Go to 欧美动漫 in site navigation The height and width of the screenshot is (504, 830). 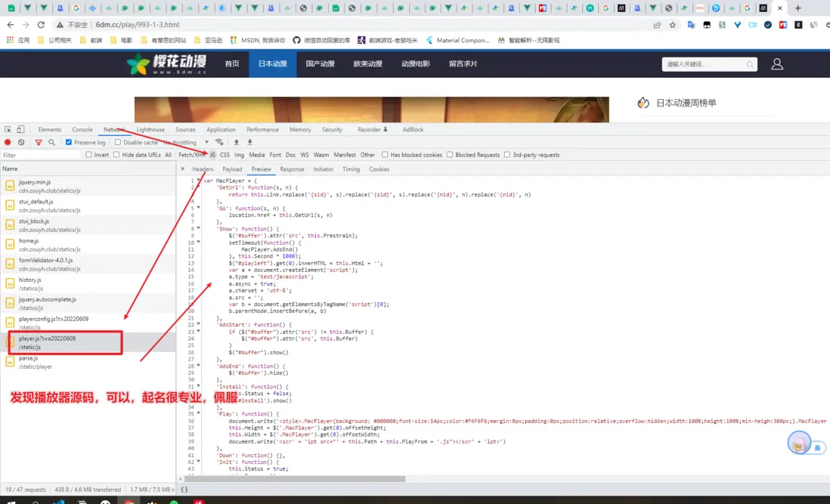368,64
